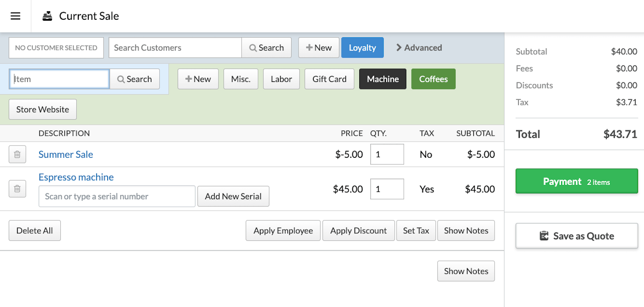The image size is (644, 307).
Task: Click the Total amount $43.71
Action: pyautogui.click(x=620, y=134)
